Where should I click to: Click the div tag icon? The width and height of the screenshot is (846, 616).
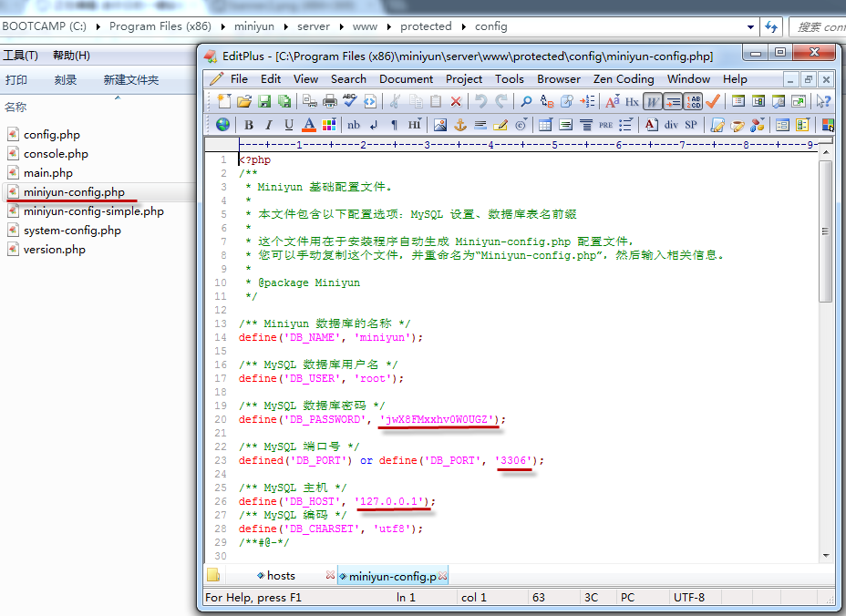(x=671, y=125)
